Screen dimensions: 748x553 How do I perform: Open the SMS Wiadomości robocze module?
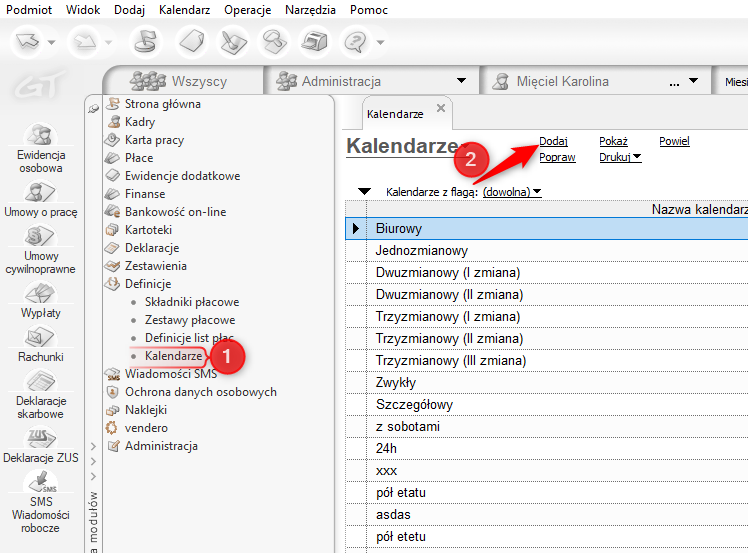[x=41, y=502]
